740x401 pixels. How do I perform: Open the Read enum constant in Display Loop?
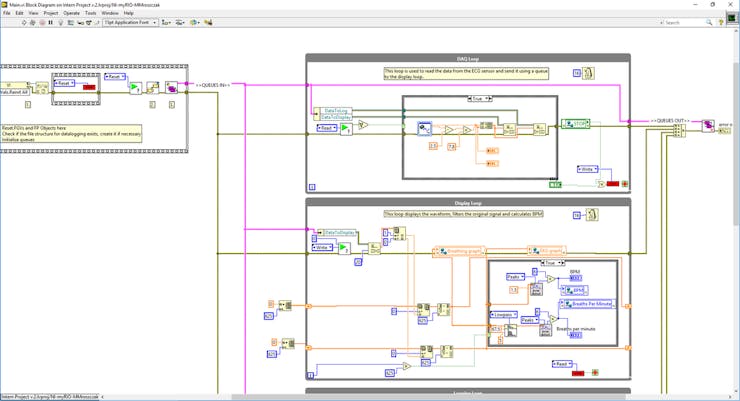[x=562, y=364]
